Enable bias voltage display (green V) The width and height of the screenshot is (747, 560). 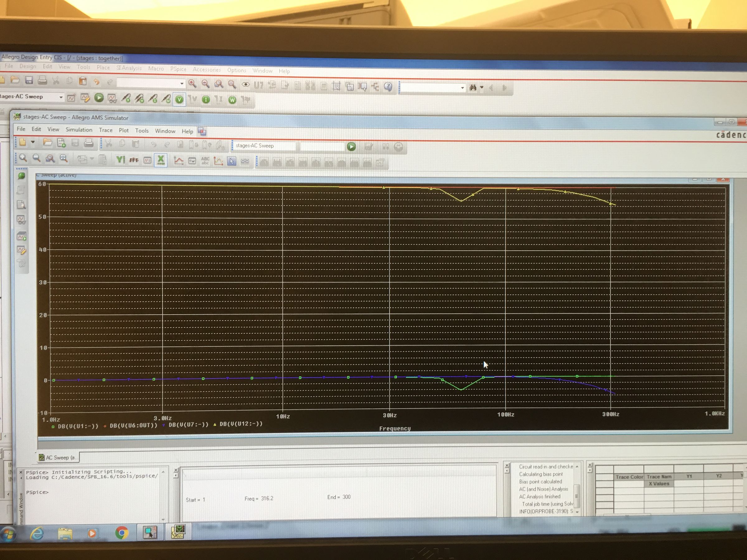pos(179,99)
